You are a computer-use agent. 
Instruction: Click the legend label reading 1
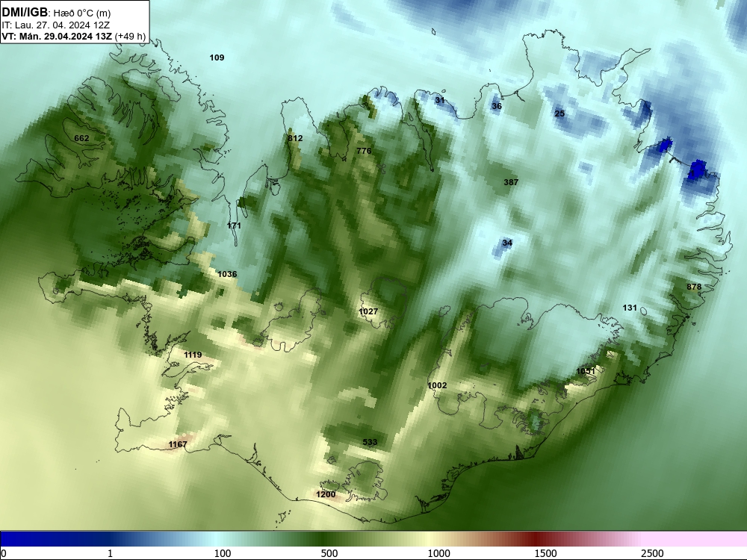coord(110,553)
